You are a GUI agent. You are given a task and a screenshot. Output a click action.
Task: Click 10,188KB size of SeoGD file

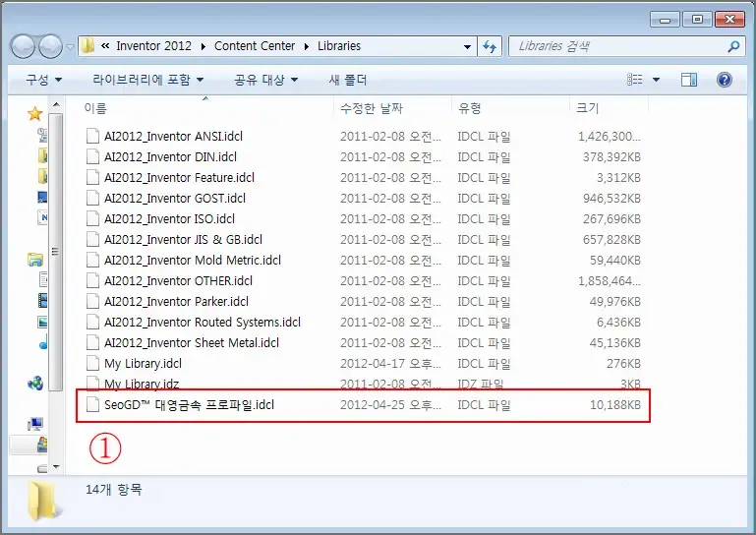pos(615,405)
